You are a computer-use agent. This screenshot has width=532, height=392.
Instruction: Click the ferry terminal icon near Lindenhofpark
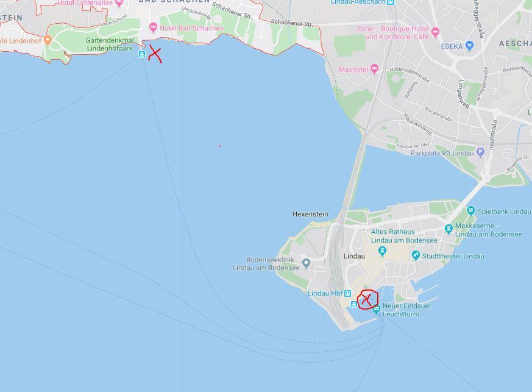(142, 54)
